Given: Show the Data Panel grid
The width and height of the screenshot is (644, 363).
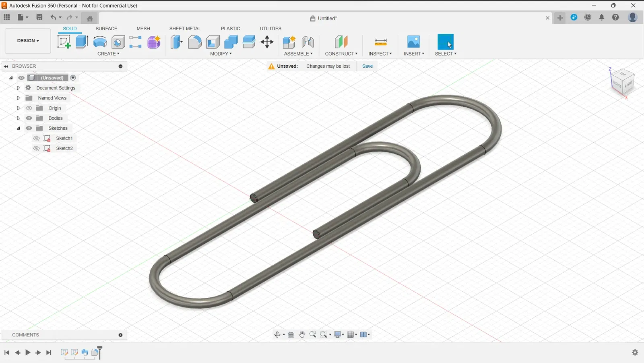Looking at the screenshot, I should pos(7,17).
